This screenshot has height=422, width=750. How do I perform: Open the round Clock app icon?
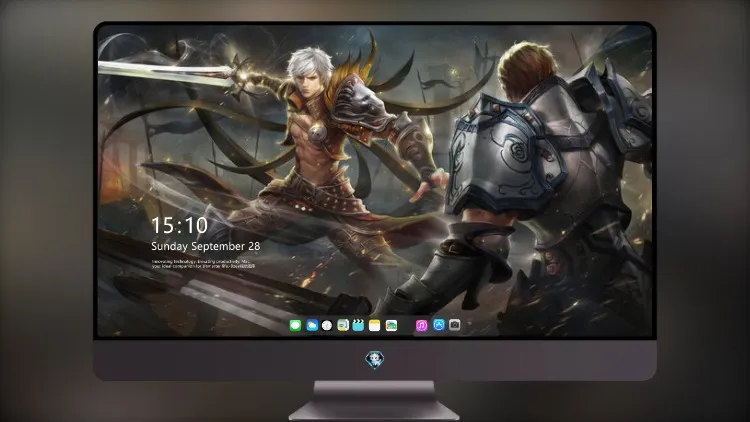pyautogui.click(x=327, y=326)
